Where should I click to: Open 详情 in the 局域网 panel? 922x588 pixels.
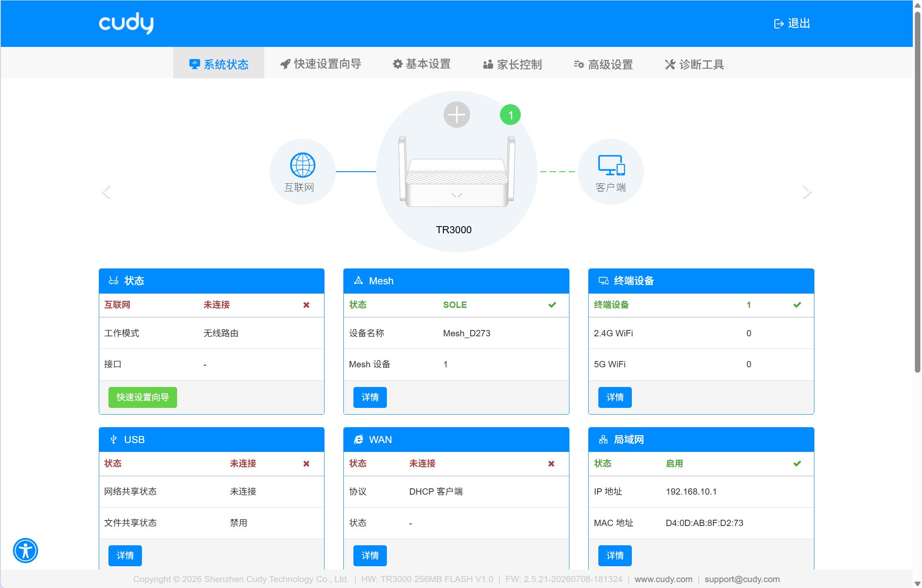coord(615,555)
